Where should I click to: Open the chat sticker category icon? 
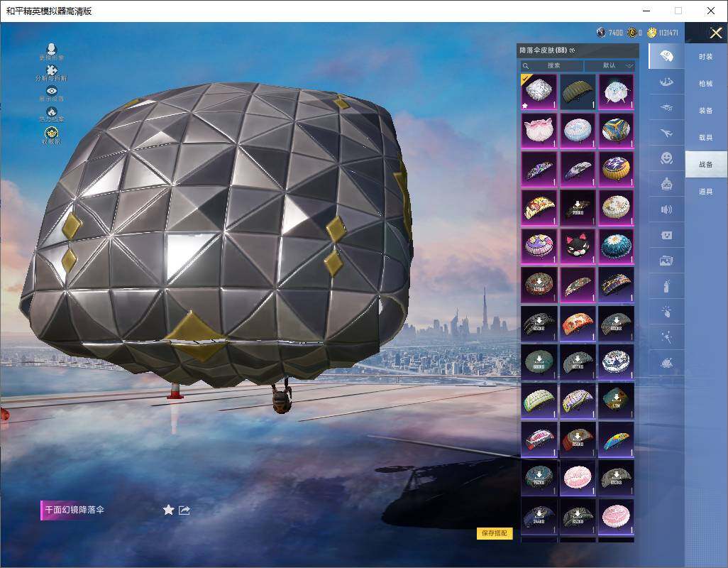pos(667,236)
